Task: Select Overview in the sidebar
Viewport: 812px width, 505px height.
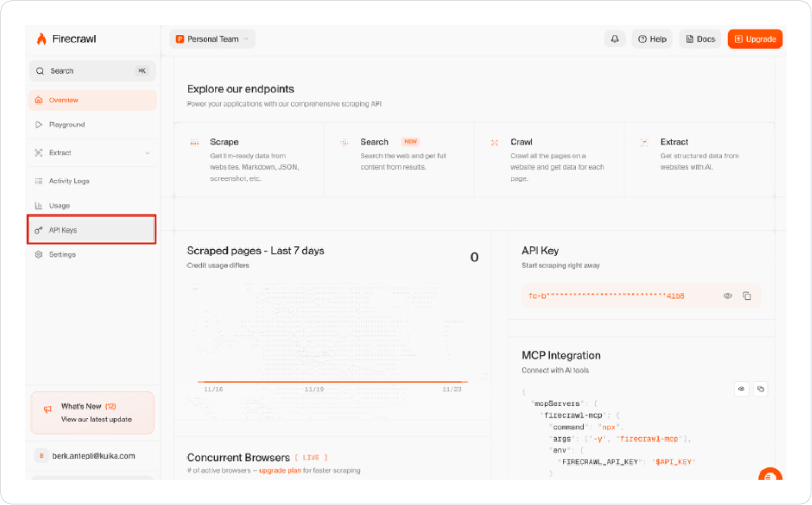Action: (x=92, y=100)
